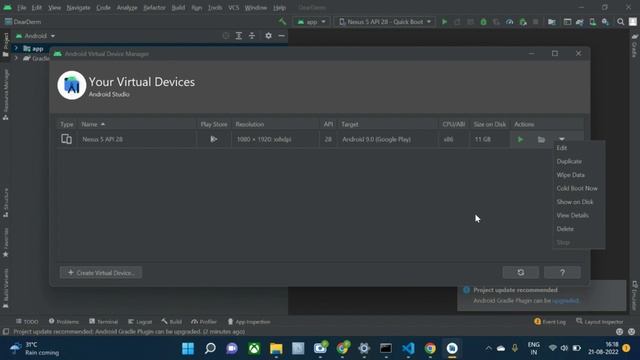Click Expand All icon in Project panel

(x=239, y=36)
